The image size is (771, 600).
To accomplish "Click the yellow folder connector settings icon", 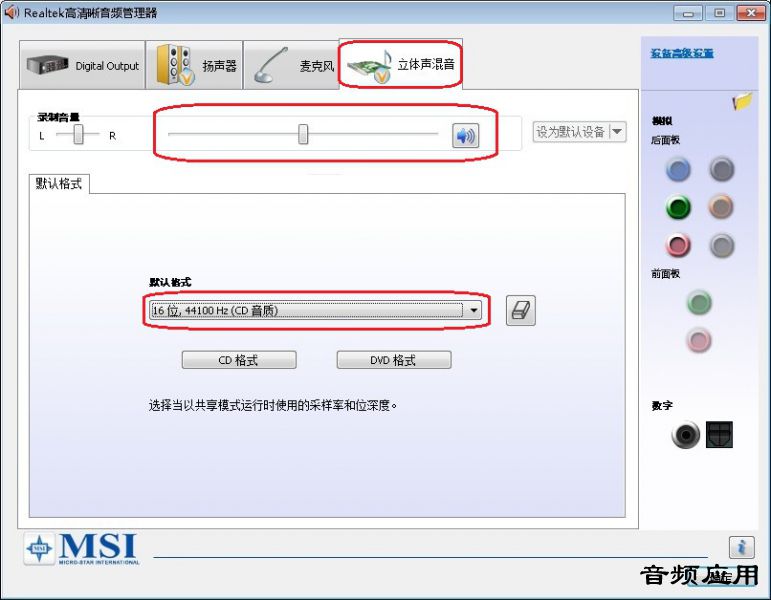I will pos(742,101).
